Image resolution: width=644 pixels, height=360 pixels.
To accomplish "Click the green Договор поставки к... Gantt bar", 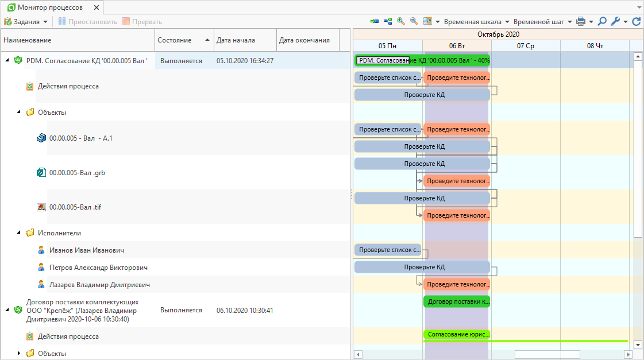I will click(457, 301).
